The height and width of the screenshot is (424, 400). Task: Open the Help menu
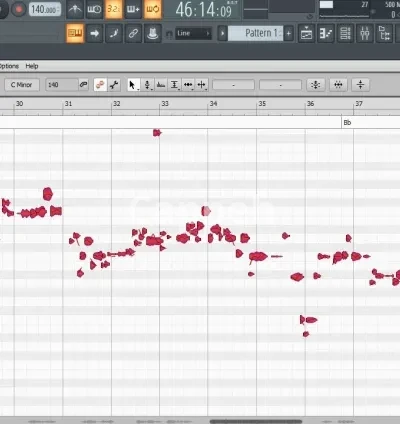click(32, 66)
